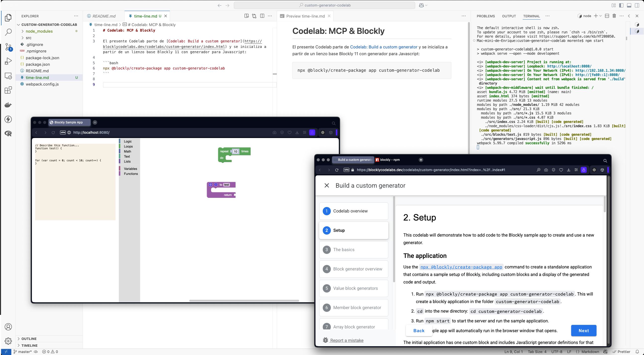Image resolution: width=644 pixels, height=355 pixels.
Task: Click Split Editor Right icon
Action: 262,16
